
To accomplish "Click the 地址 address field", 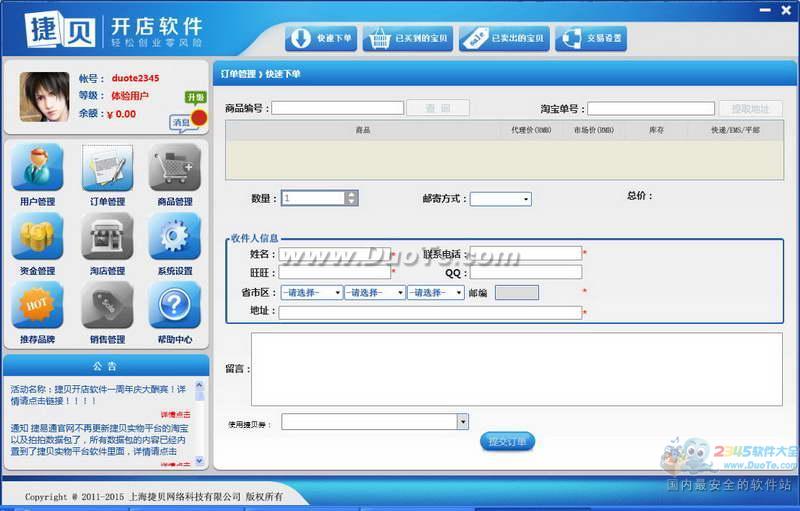I will pos(430,312).
